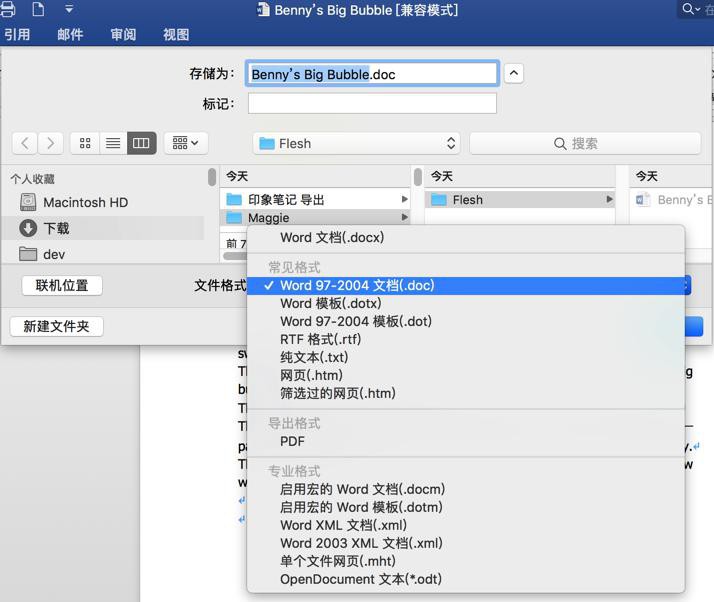Open the Flesh folder location popup

click(357, 143)
